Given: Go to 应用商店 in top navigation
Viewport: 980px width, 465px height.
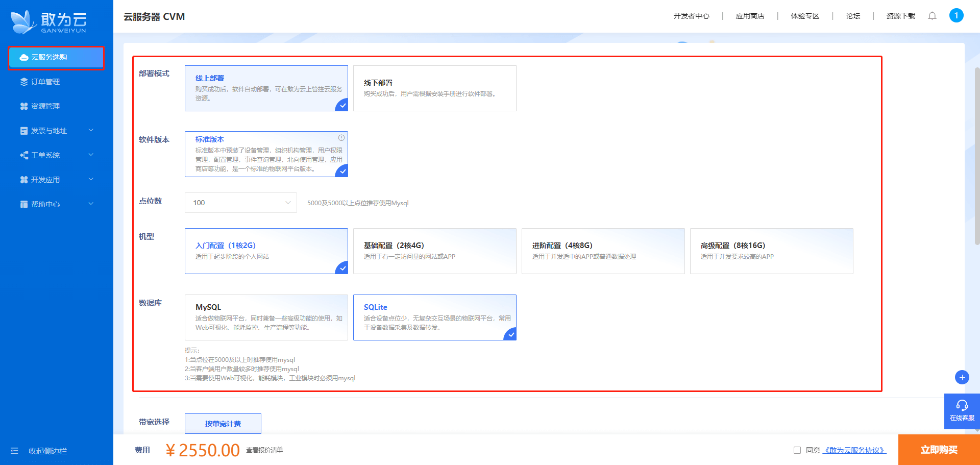Looking at the screenshot, I should click(750, 16).
